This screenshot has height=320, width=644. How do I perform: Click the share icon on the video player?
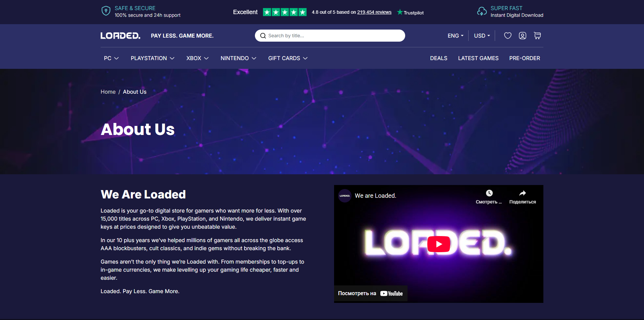tap(523, 193)
